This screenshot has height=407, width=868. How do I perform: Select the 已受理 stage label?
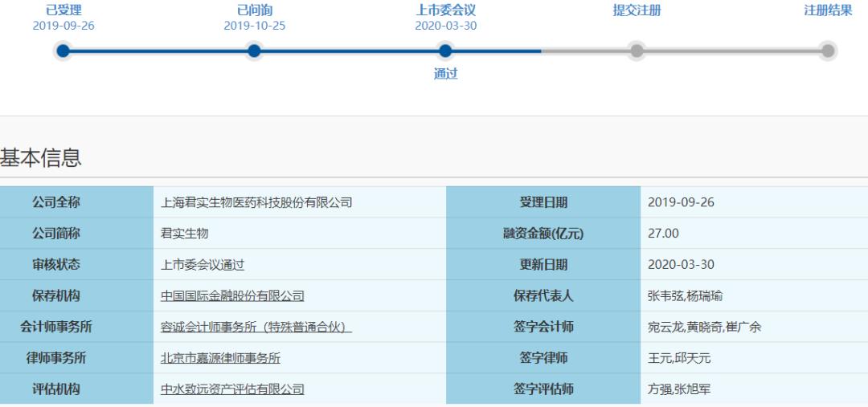[63, 10]
